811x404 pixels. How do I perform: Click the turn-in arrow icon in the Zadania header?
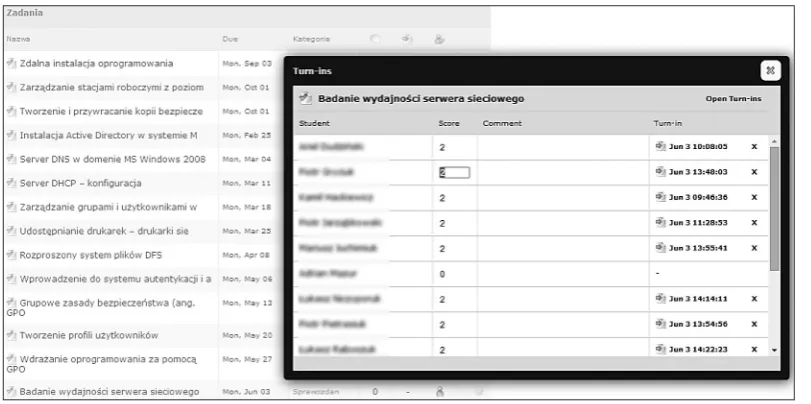coord(408,39)
